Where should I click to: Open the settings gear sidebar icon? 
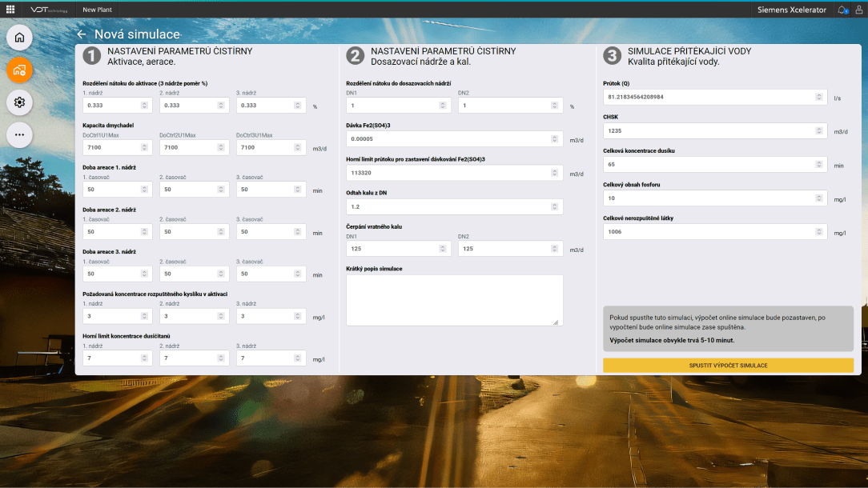coord(19,102)
